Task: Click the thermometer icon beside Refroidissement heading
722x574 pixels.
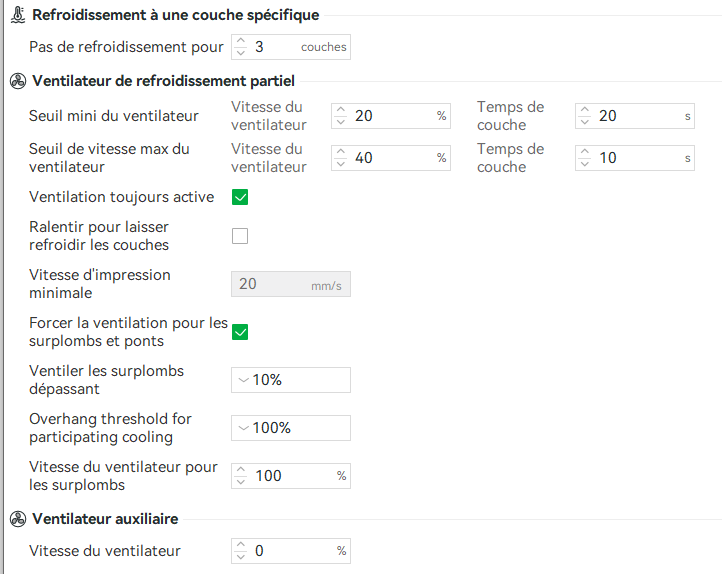Action: click(16, 15)
